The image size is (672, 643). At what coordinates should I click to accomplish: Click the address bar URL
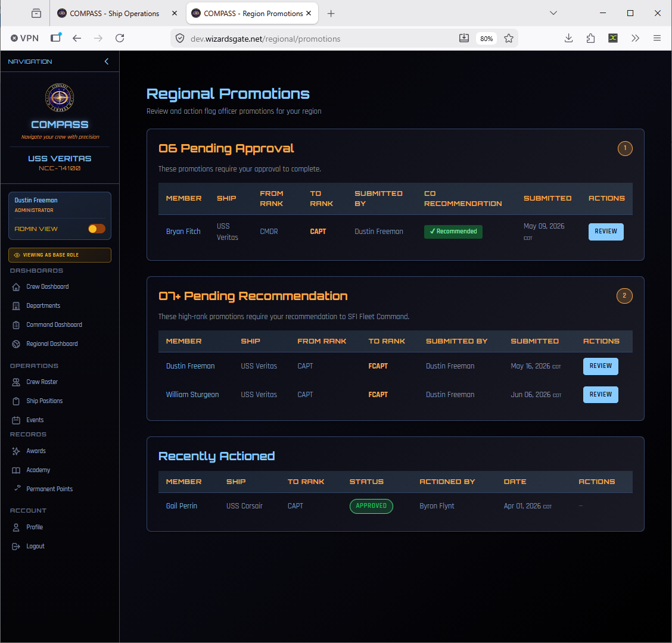click(x=265, y=39)
